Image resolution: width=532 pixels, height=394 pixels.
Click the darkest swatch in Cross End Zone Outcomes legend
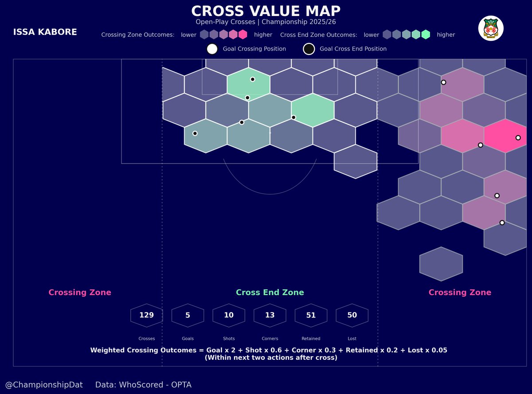click(387, 35)
